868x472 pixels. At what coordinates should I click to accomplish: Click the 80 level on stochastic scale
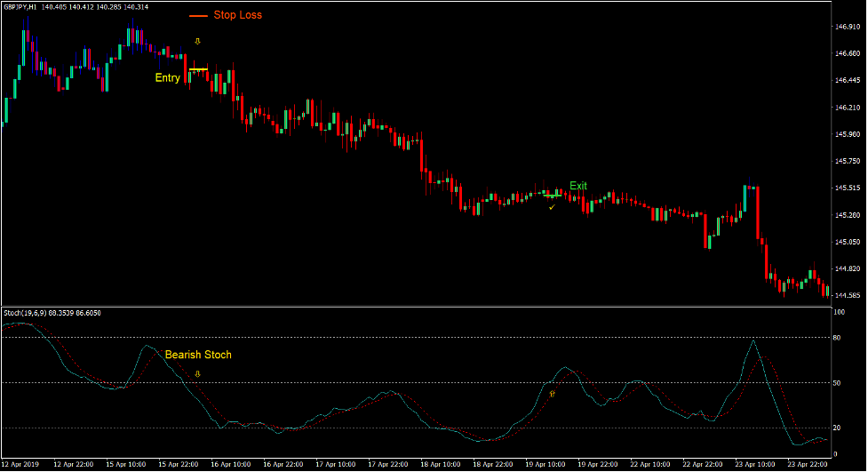click(x=838, y=338)
